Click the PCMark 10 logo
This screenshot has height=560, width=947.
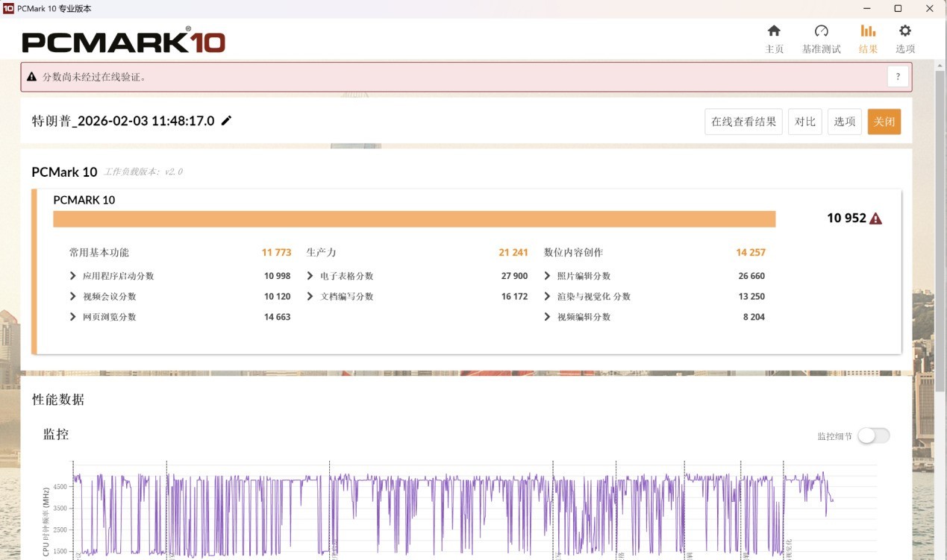(x=123, y=40)
